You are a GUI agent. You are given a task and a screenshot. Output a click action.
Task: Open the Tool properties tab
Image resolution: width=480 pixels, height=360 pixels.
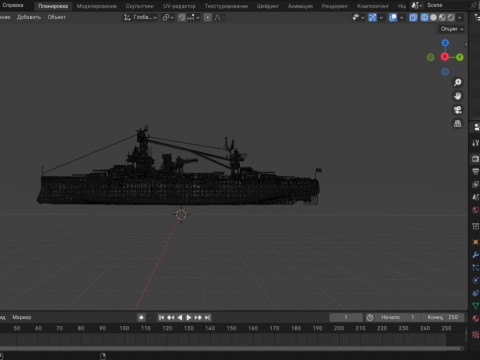(476, 143)
